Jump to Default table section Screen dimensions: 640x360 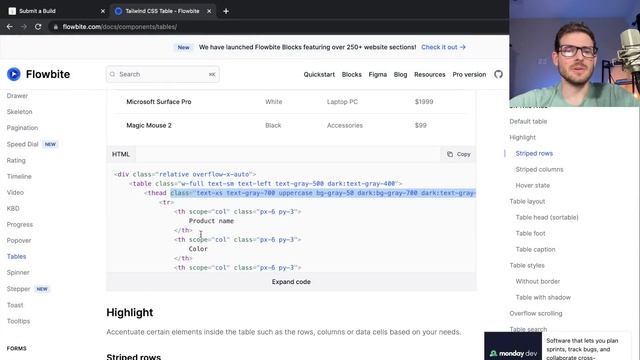click(x=528, y=121)
